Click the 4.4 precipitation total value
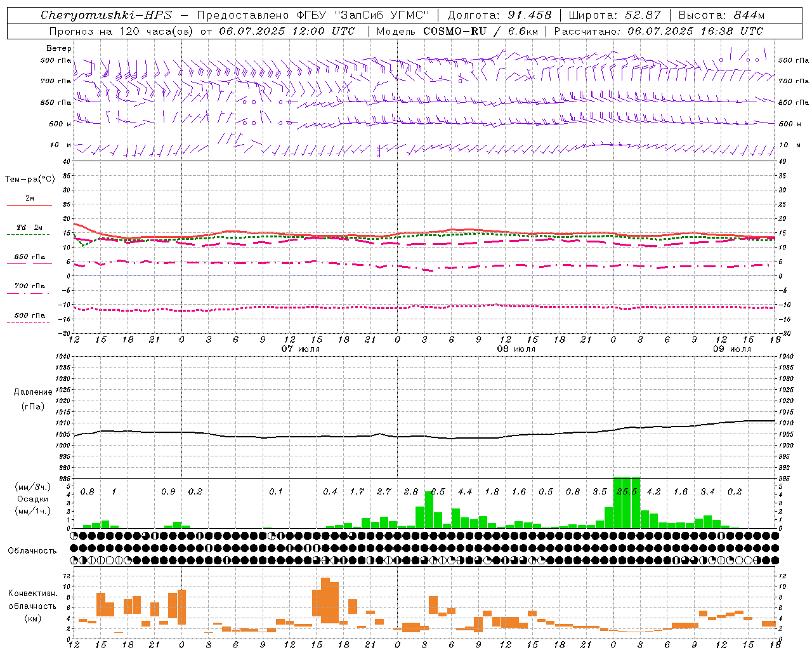 pos(465,492)
